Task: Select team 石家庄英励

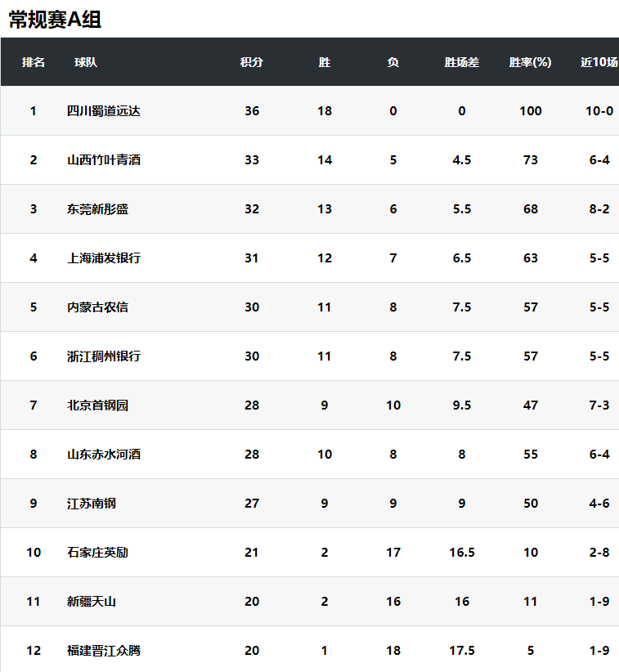Action: pyautogui.click(x=98, y=553)
